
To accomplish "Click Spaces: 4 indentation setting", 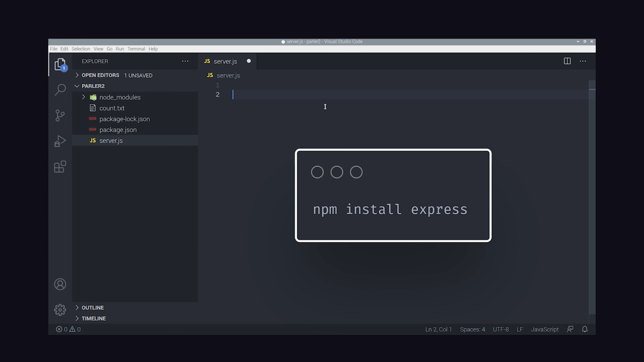I will pyautogui.click(x=472, y=329).
